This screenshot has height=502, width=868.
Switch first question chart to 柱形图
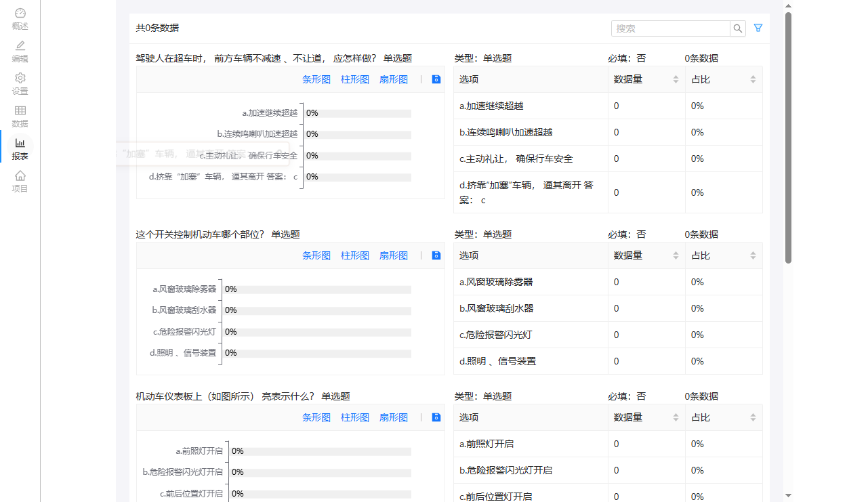[x=355, y=79]
